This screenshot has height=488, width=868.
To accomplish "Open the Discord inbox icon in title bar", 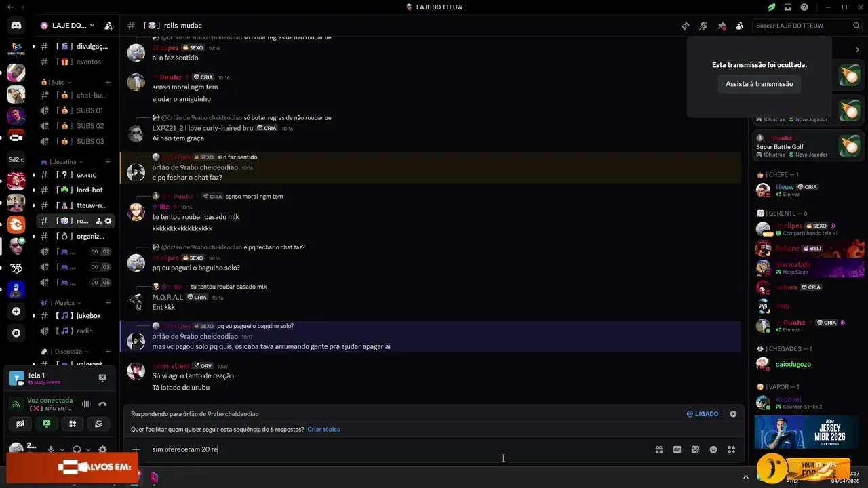I will [x=788, y=7].
